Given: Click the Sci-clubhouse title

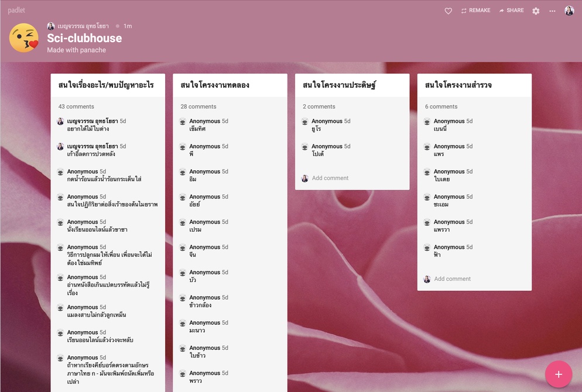Looking at the screenshot, I should coord(84,38).
